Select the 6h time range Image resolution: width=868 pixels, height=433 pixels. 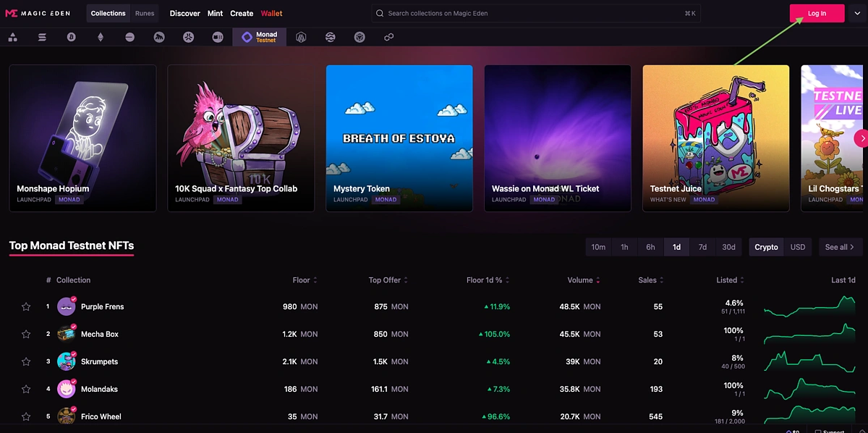click(x=650, y=247)
